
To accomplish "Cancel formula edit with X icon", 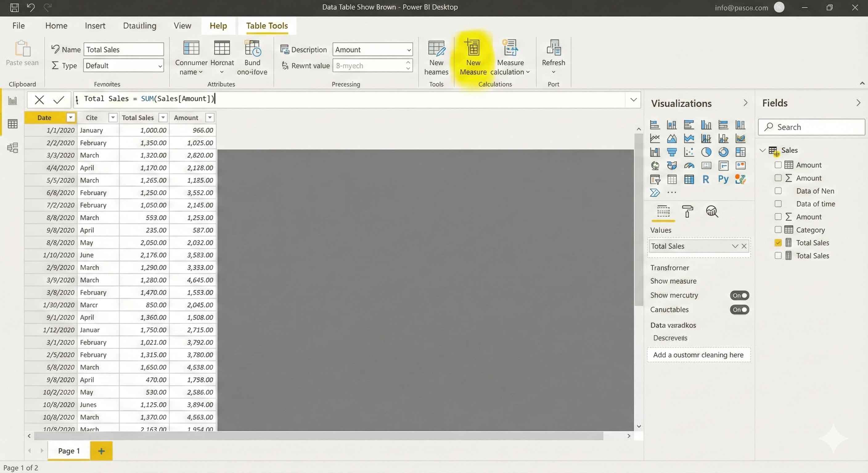I will 39,100.
